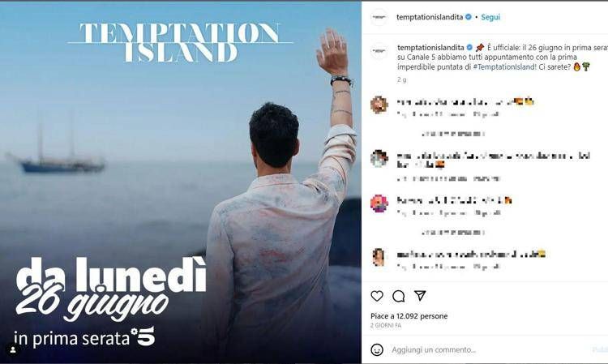The height and width of the screenshot is (364, 608).
Task: Expand replies under the third comment
Action: 453,233
